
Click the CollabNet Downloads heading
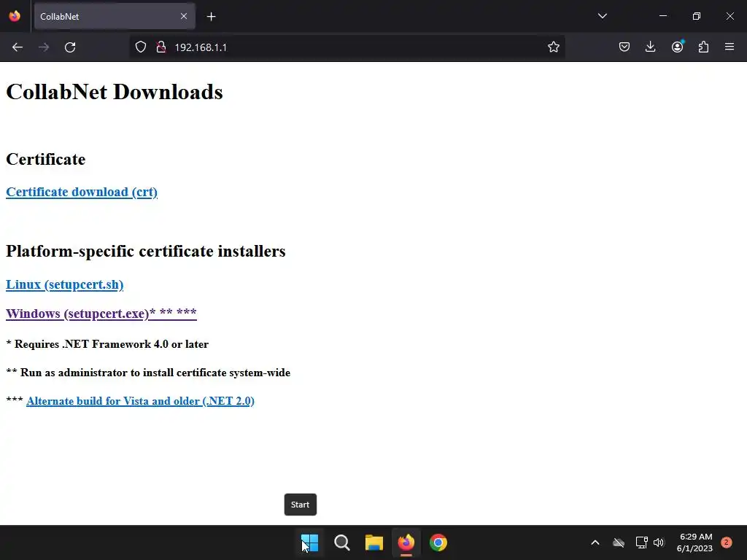115,92
